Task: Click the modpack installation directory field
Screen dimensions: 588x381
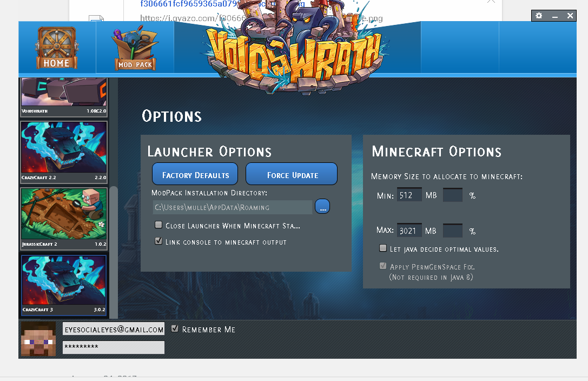Action: [233, 207]
